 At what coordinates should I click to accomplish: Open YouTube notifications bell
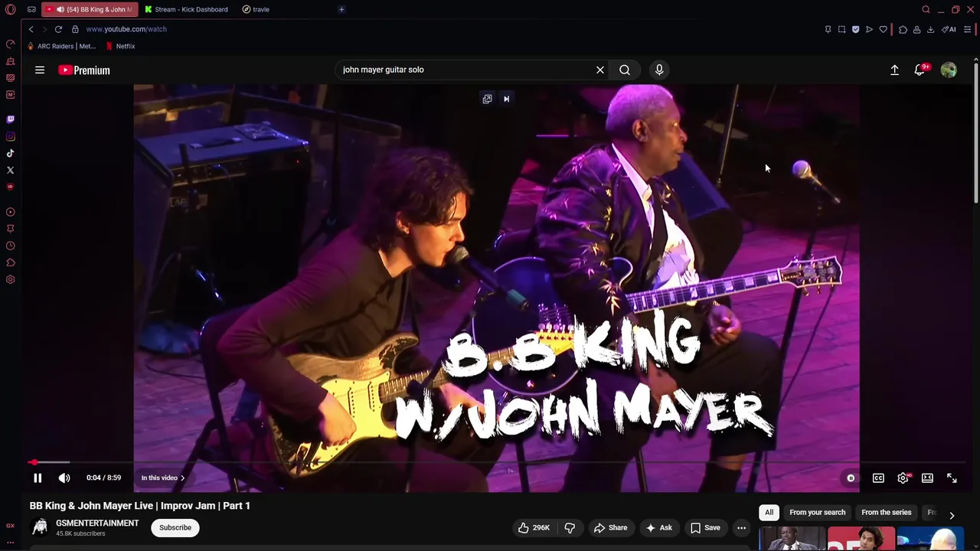(x=920, y=70)
